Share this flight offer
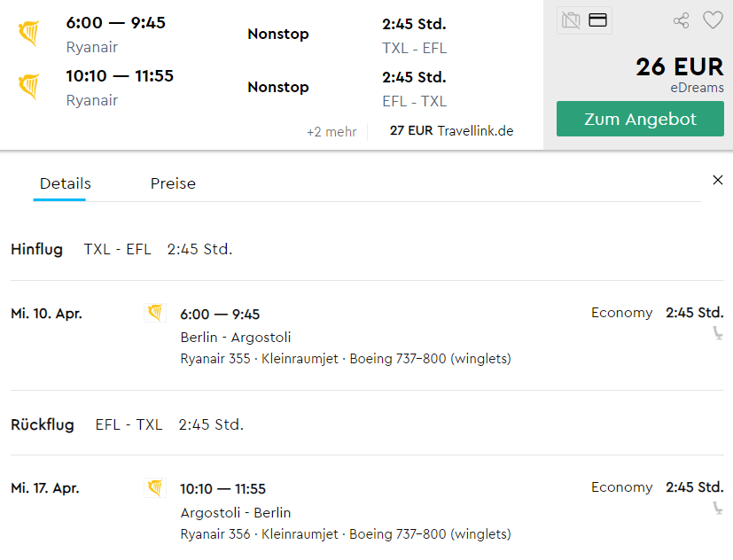 tap(682, 19)
